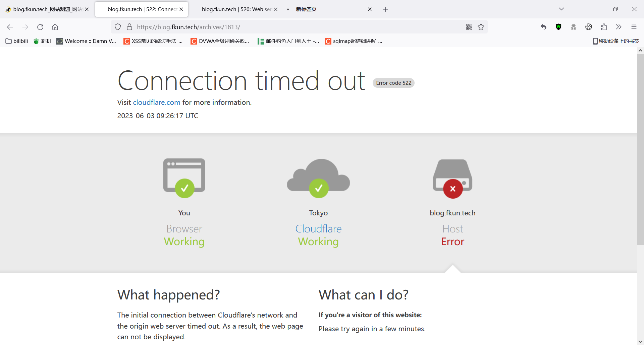Click the back navigation arrow
This screenshot has height=345, width=644.
[x=10, y=27]
